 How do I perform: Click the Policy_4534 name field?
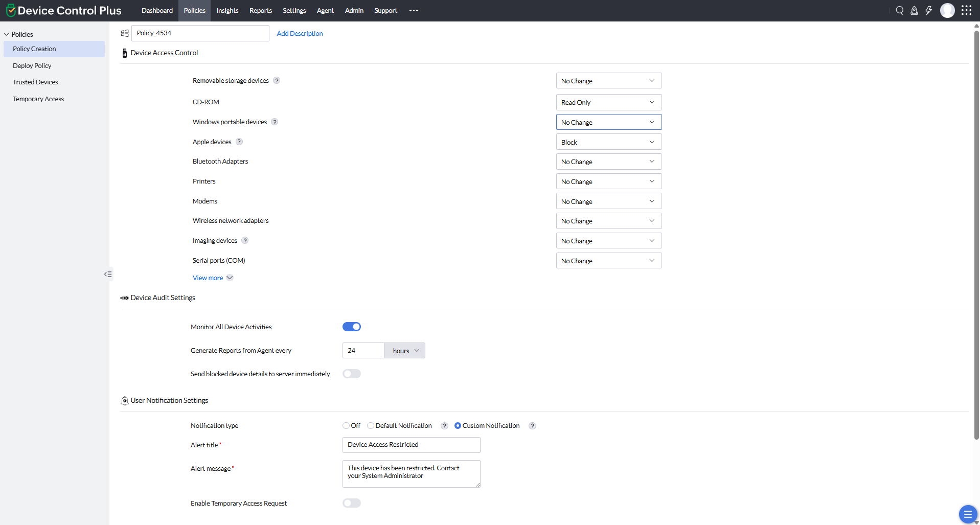[200, 33]
